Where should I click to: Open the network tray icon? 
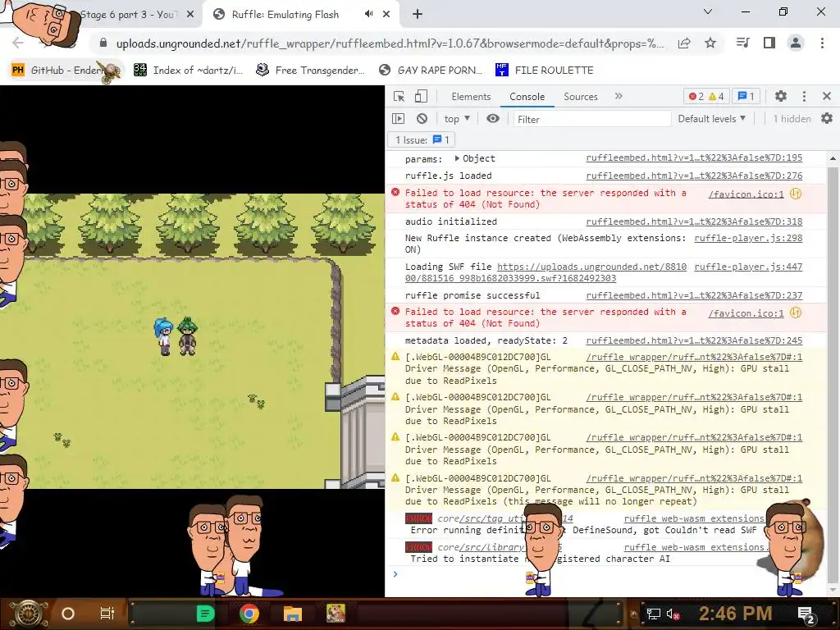click(653, 614)
